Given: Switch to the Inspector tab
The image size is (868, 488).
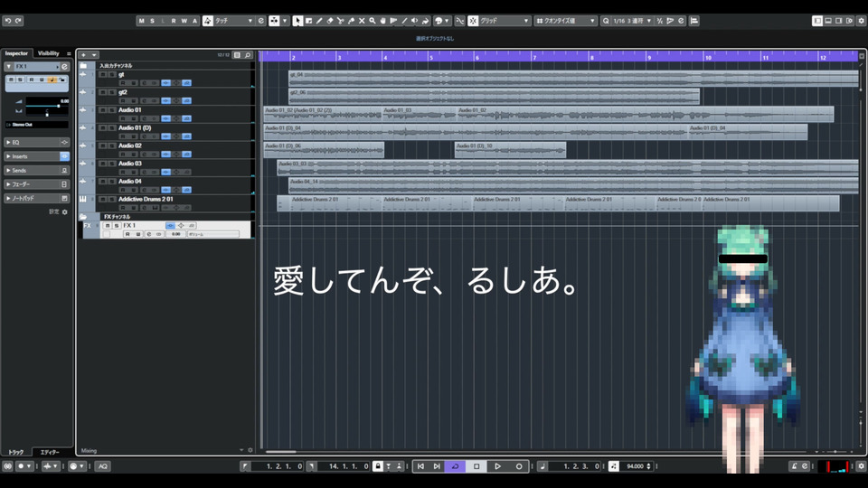Looking at the screenshot, I should pos(16,53).
